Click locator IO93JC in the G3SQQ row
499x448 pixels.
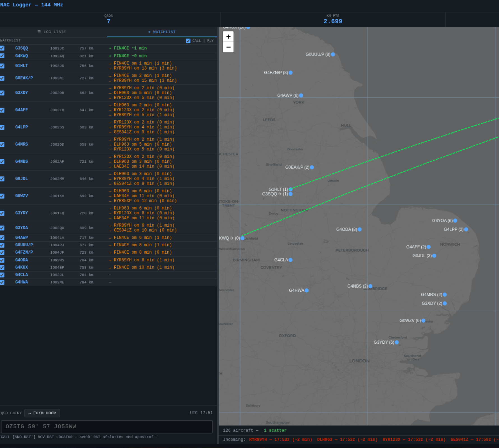click(x=57, y=48)
